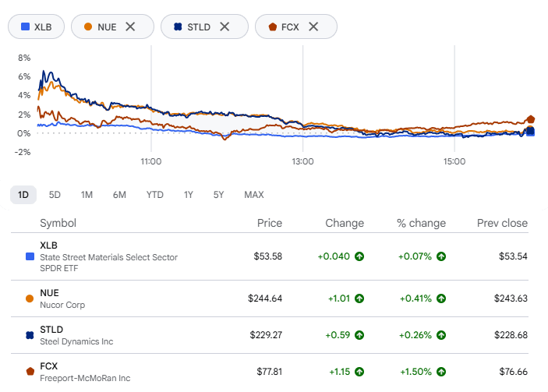This screenshot has height=392, width=548.
Task: Click the orange circle in NUE table row
Action: [x=30, y=298]
